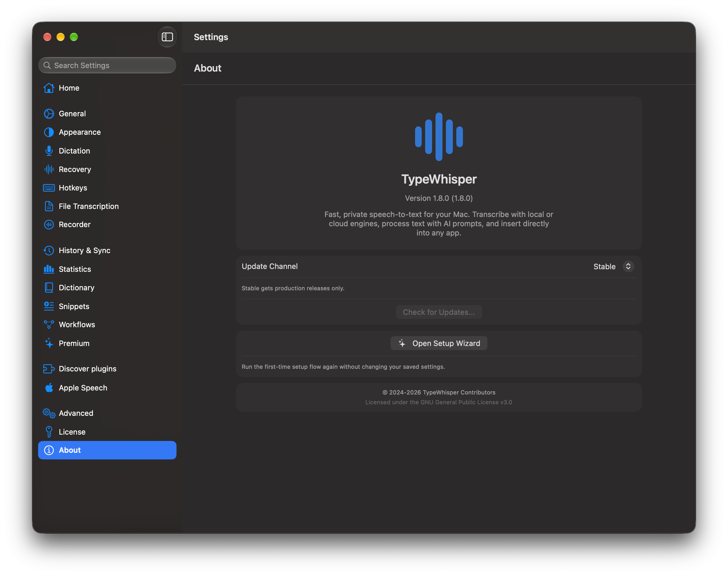Click the About info icon
Image resolution: width=728 pixels, height=576 pixels.
click(49, 450)
